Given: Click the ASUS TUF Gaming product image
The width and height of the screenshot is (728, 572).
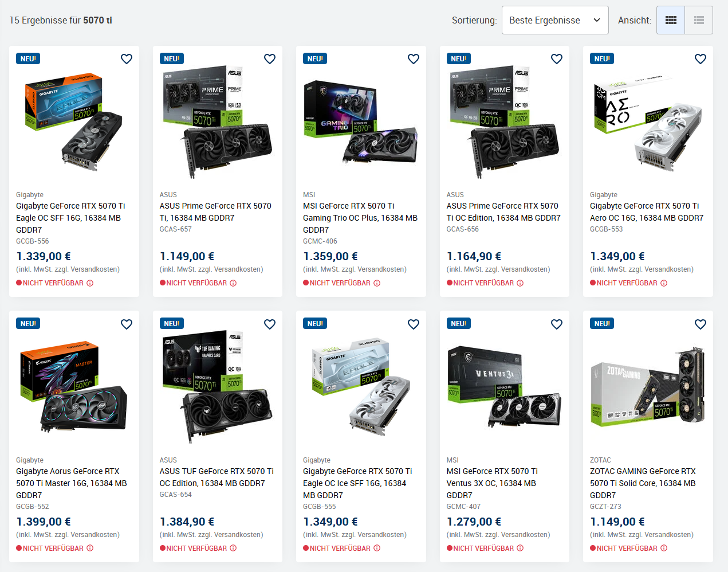Looking at the screenshot, I should pos(218,386).
